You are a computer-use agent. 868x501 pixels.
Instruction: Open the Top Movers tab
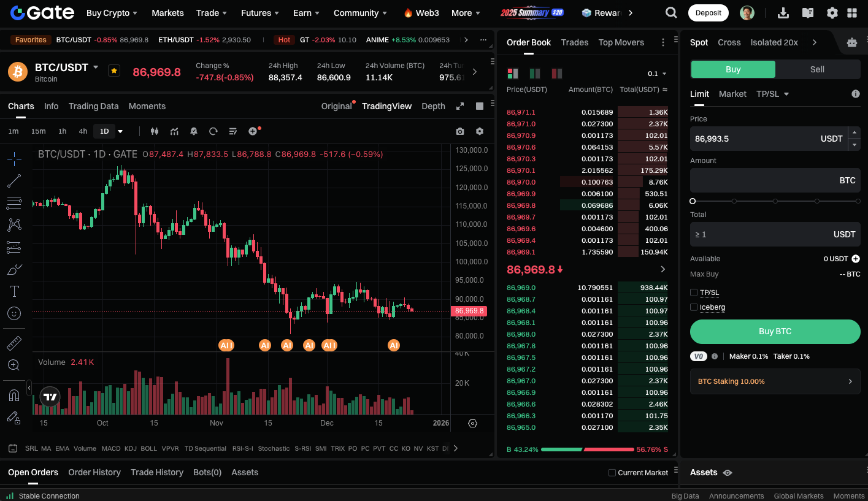click(621, 42)
